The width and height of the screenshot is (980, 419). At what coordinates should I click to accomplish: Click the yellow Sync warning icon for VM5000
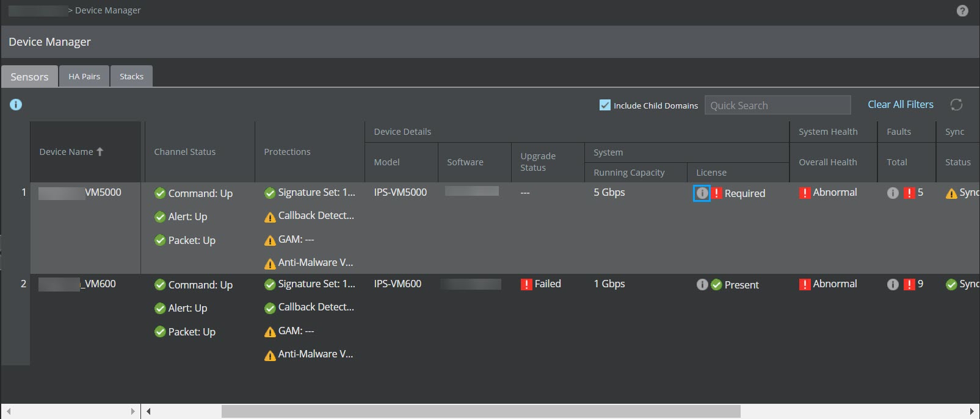click(951, 194)
